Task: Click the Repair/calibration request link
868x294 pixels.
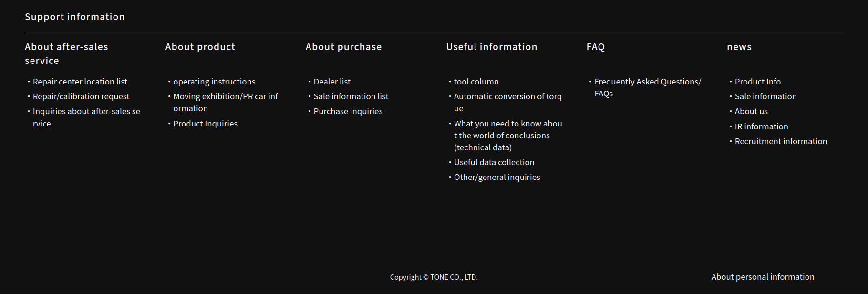Action: 81,96
